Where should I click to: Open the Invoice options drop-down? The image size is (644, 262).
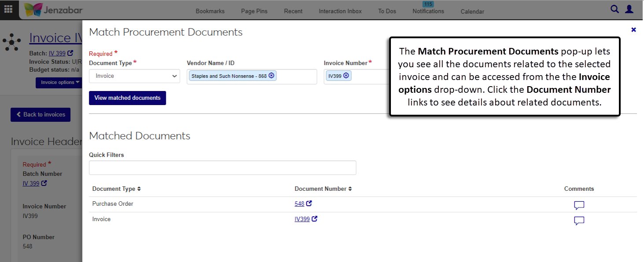click(x=60, y=82)
